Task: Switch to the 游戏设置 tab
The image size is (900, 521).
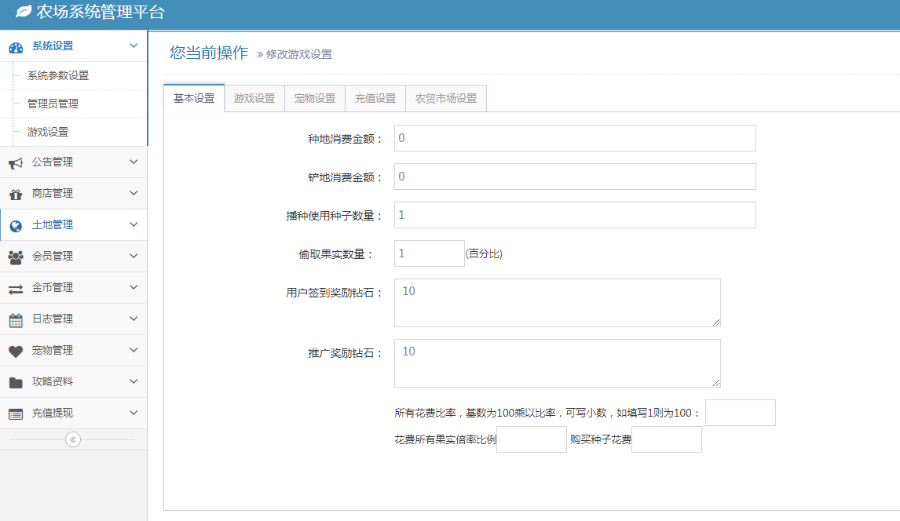Action: tap(254, 98)
